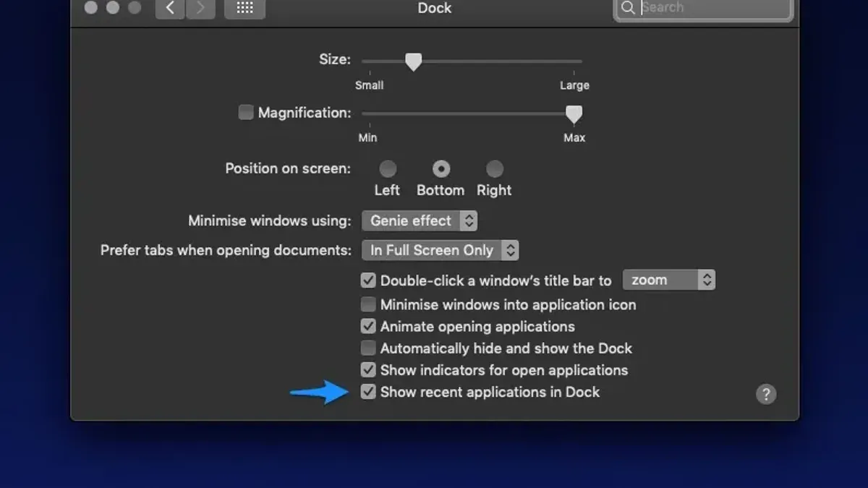Enable Minimise windows into application icon
This screenshot has width=868, height=488.
pyautogui.click(x=368, y=304)
